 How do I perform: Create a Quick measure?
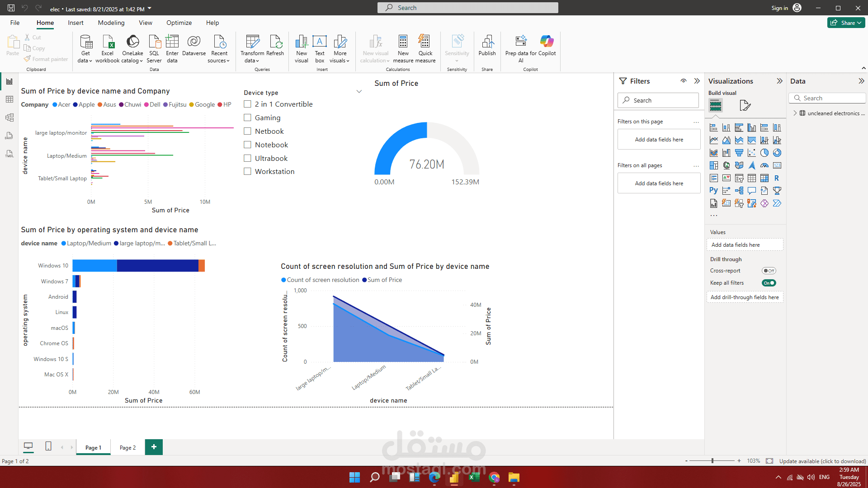(x=425, y=48)
